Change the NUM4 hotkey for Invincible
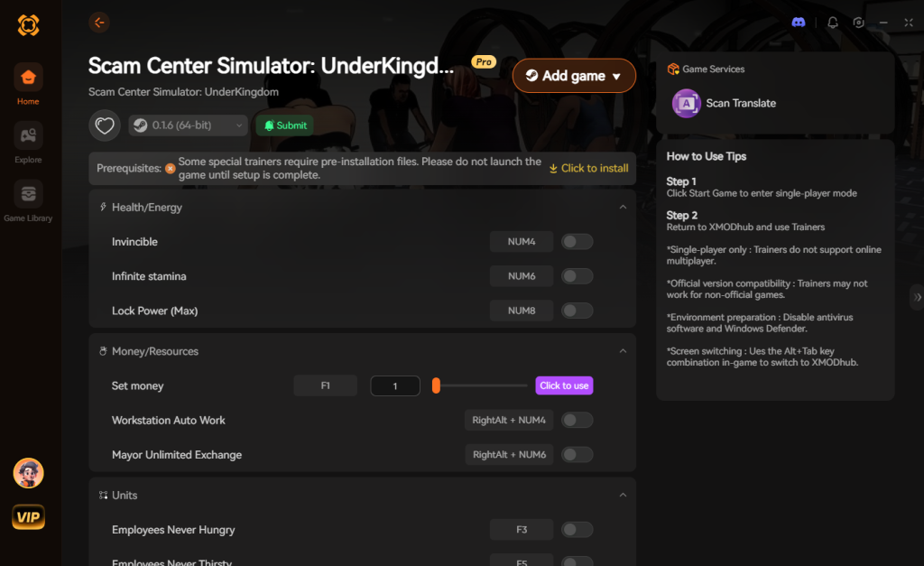Screen dimensions: 924x566 pos(522,242)
